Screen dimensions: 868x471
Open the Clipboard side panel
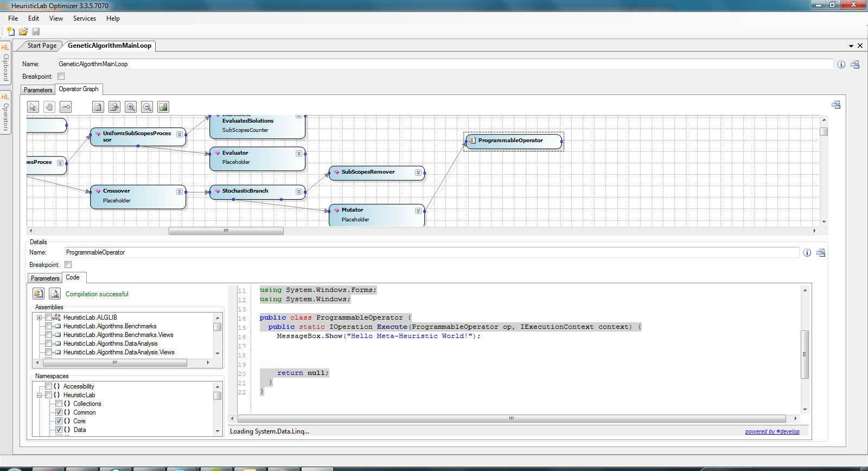coord(5,63)
